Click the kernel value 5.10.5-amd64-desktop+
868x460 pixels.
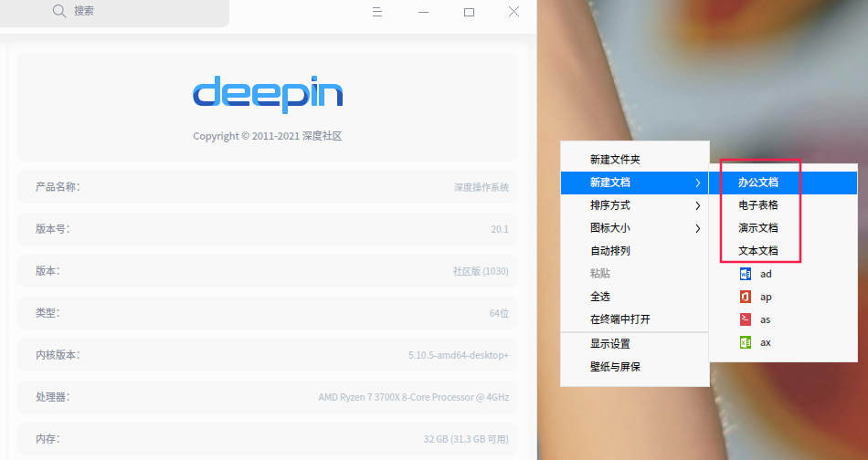(459, 355)
